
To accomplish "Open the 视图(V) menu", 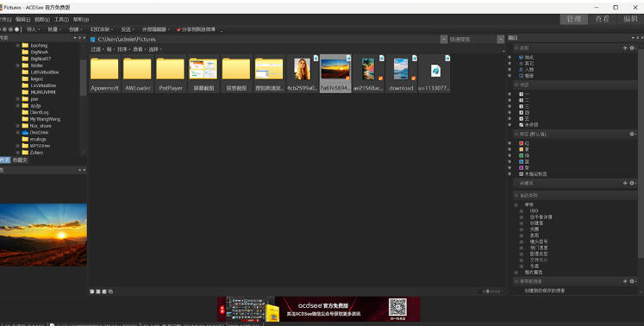I will point(42,19).
